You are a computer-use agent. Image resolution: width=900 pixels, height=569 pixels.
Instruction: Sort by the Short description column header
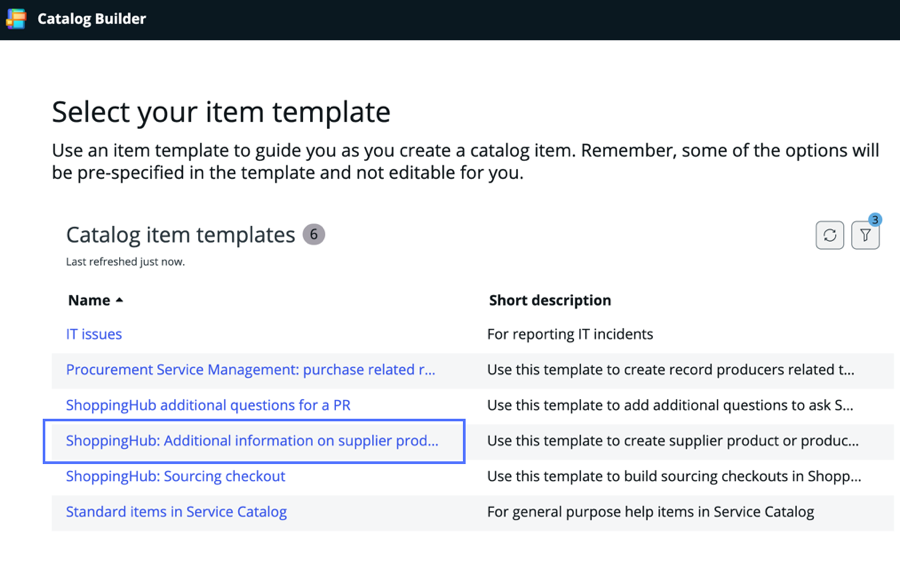pos(550,300)
